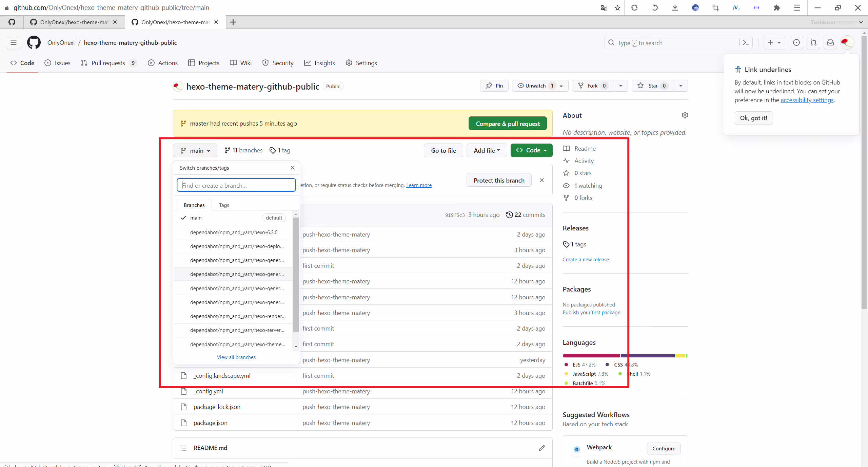Viewport: 868px width, 467px height.
Task: Open the green Code dropdown
Action: coord(531,150)
